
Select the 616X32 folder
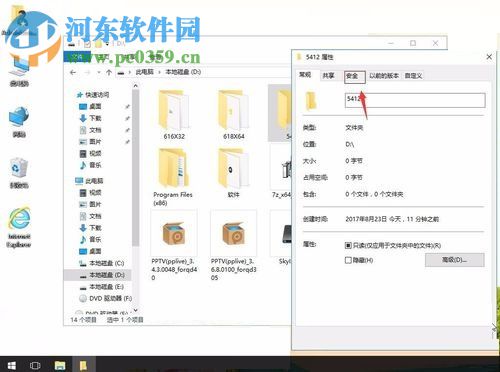point(174,115)
